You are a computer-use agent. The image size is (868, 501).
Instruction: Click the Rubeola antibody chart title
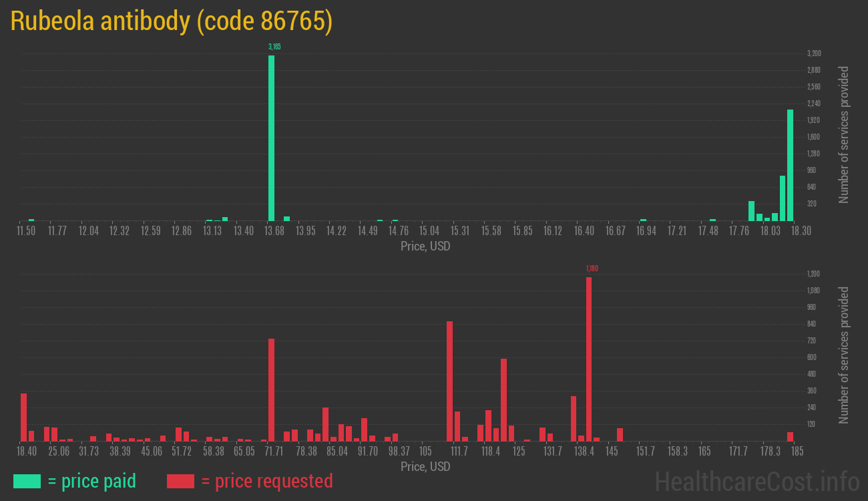(x=172, y=21)
